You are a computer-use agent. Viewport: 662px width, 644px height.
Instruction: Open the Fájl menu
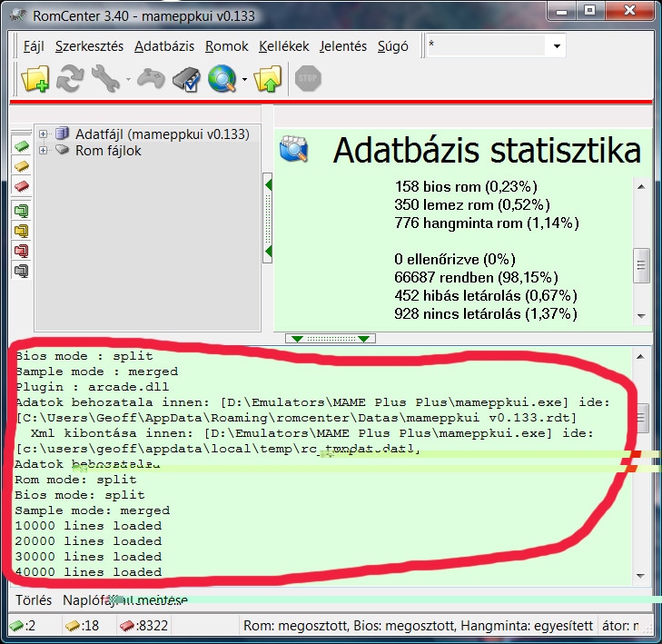pos(34,46)
